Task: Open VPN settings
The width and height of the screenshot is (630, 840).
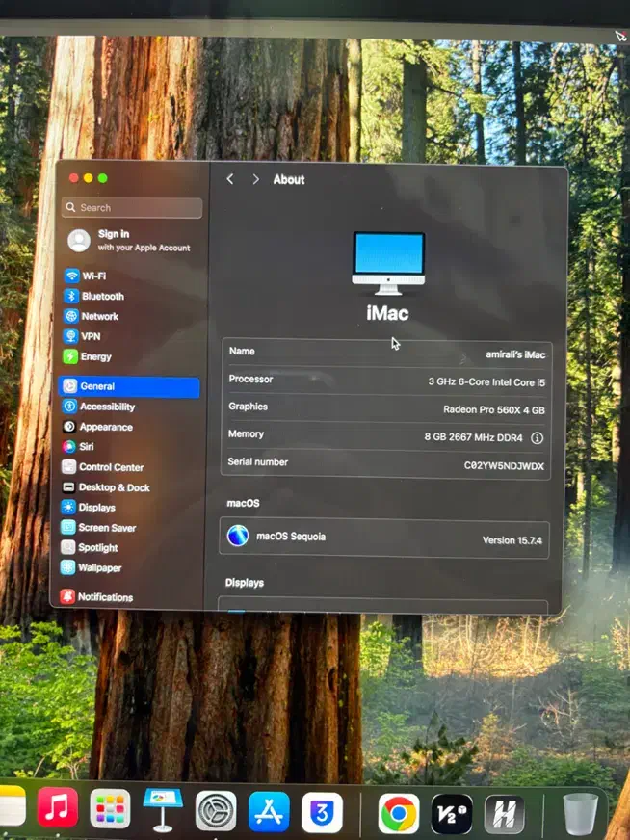Action: click(83, 336)
